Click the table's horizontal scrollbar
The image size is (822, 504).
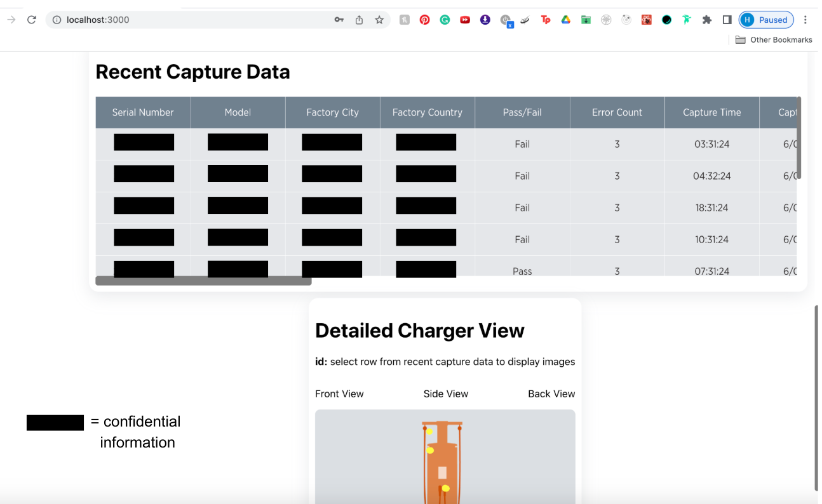203,281
